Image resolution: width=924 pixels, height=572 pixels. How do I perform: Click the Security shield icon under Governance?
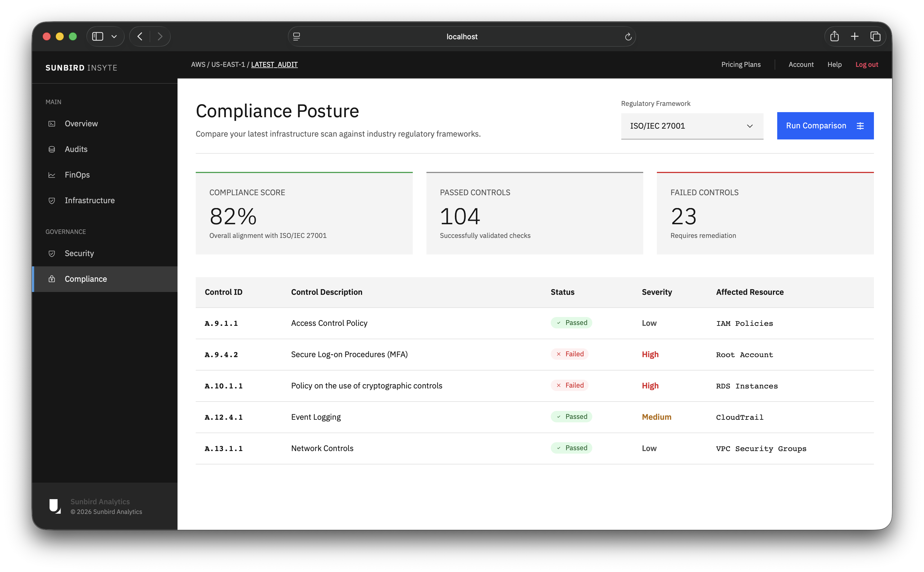click(52, 254)
